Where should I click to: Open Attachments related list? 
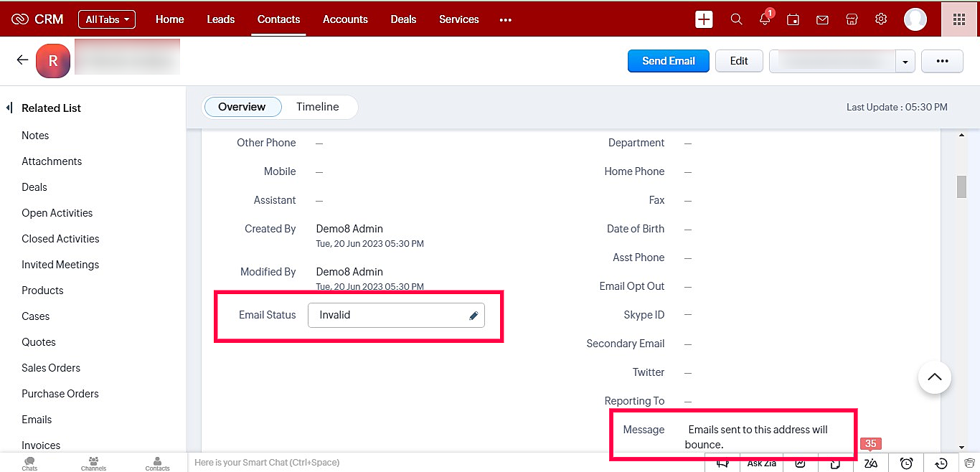[52, 161]
